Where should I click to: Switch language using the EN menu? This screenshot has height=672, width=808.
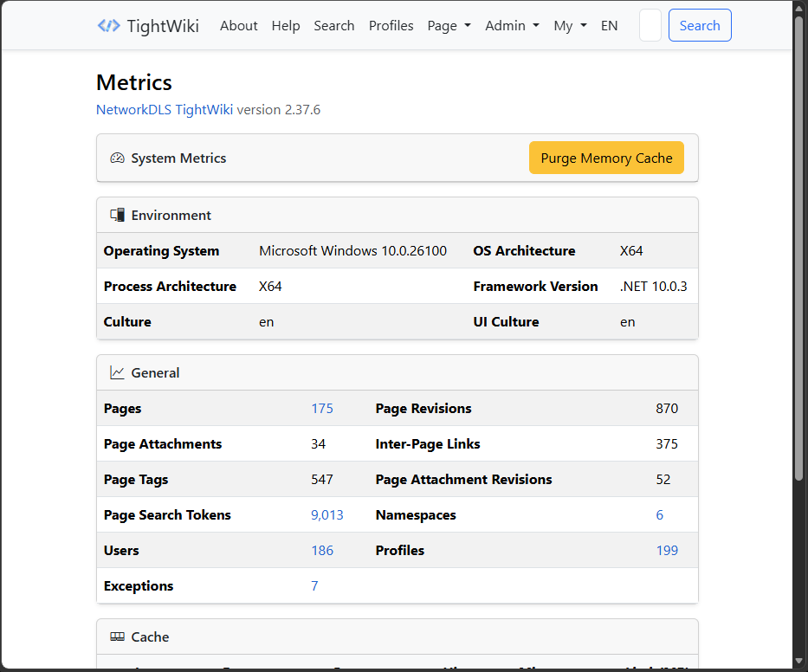click(x=609, y=26)
